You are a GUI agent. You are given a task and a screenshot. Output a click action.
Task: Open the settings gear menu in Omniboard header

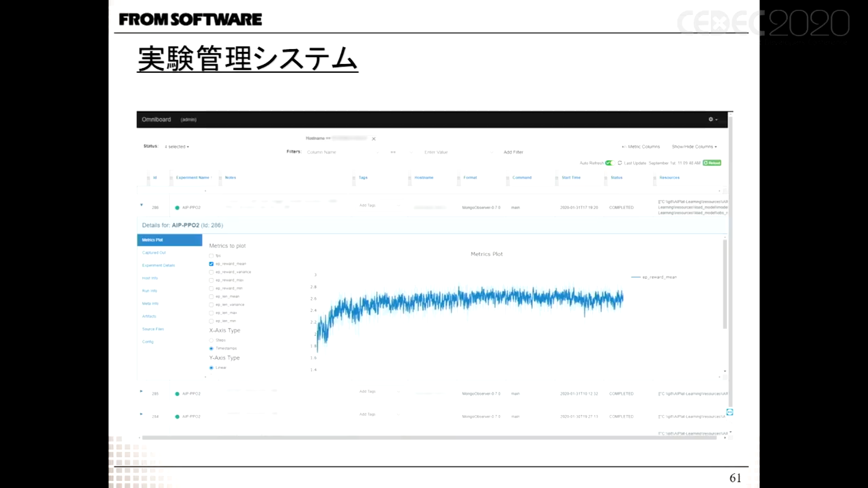pos(712,119)
